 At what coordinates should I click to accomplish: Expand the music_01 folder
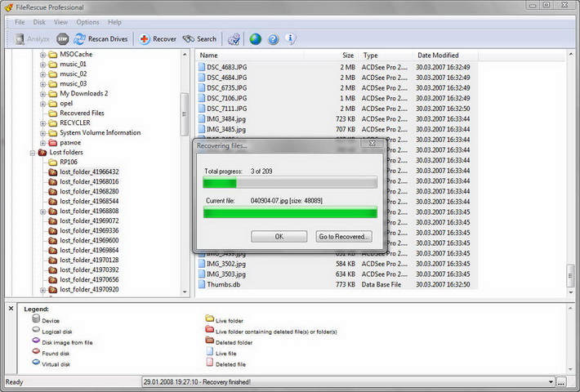point(43,65)
